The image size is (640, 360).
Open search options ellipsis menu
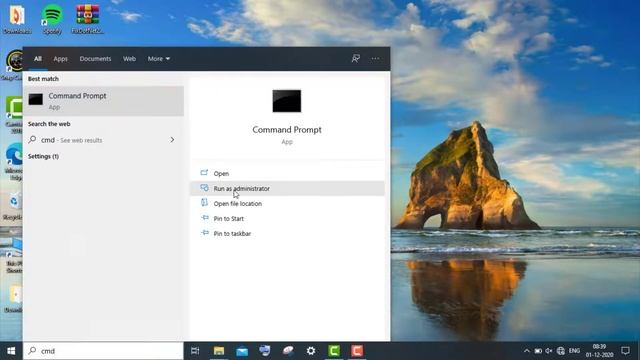[x=375, y=59]
